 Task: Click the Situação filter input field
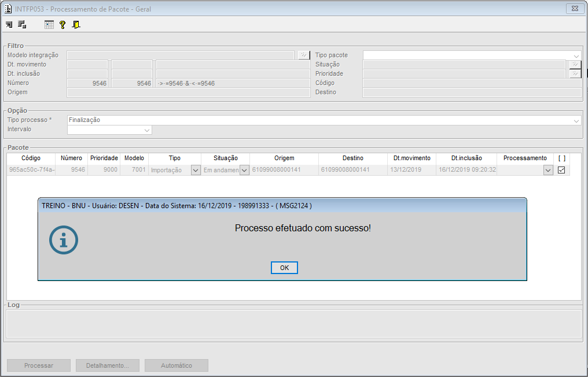464,64
